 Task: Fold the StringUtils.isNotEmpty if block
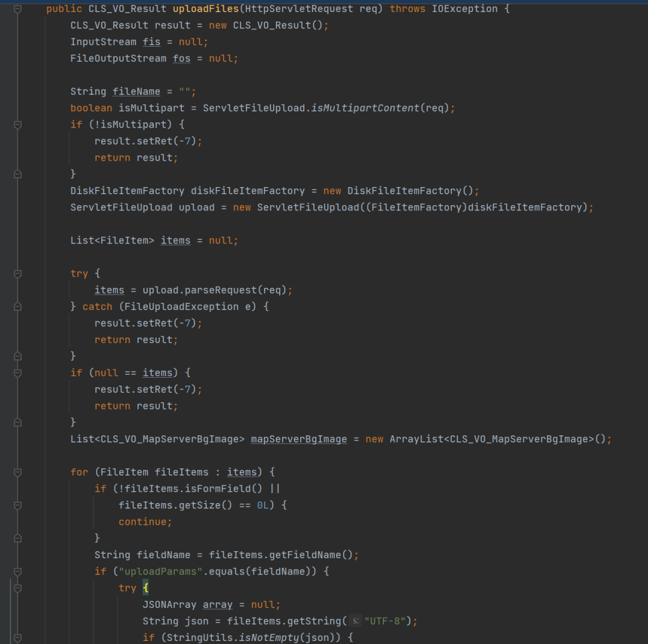click(x=17, y=638)
